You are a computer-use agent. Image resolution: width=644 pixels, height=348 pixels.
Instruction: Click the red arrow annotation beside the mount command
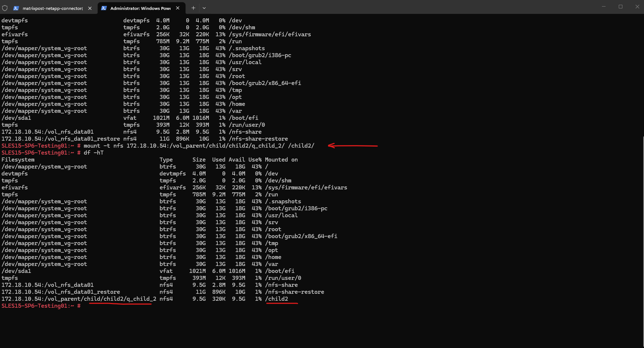pyautogui.click(x=352, y=146)
